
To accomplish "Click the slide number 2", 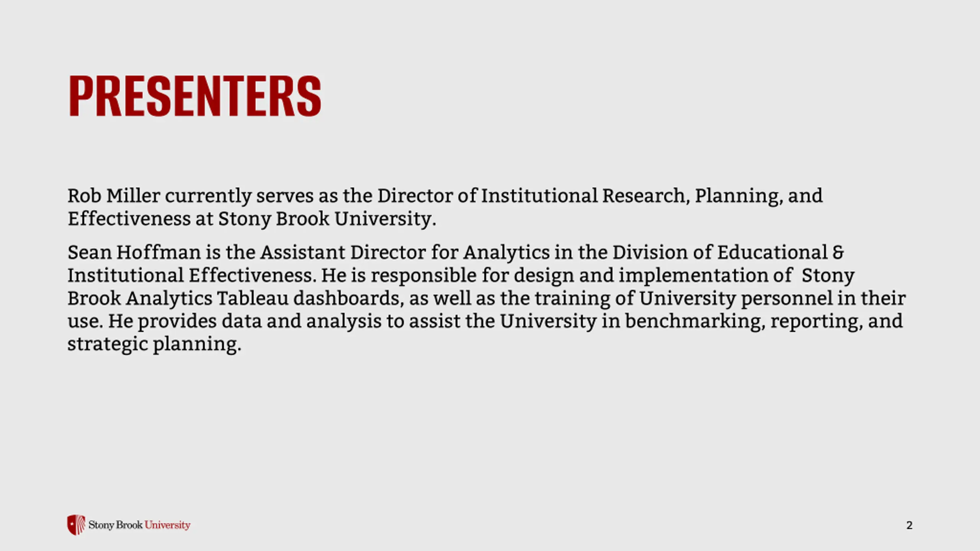I will point(910,525).
